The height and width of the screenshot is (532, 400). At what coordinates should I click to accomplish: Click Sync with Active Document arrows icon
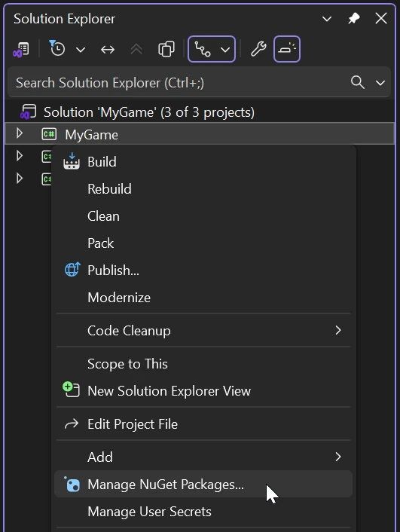[x=108, y=50]
